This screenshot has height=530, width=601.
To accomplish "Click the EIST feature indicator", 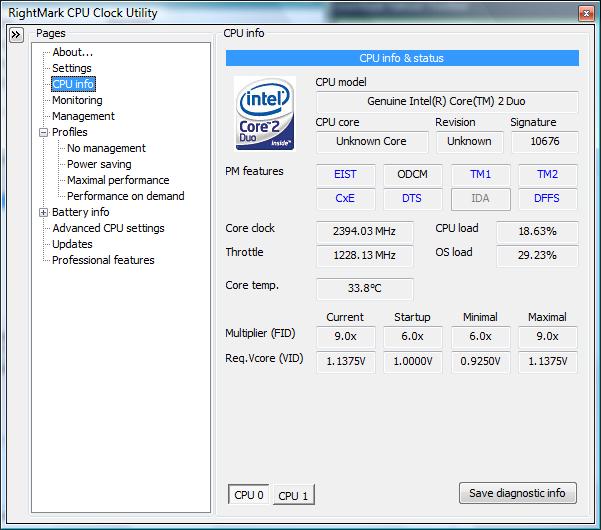I will [345, 175].
